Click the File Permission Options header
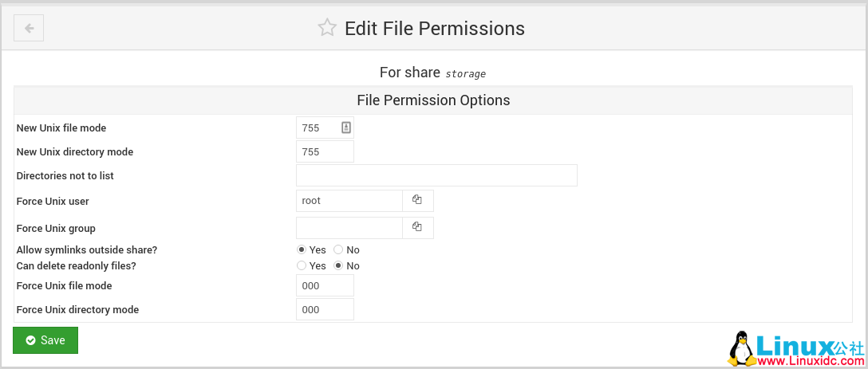The height and width of the screenshot is (369, 868). pyautogui.click(x=433, y=100)
